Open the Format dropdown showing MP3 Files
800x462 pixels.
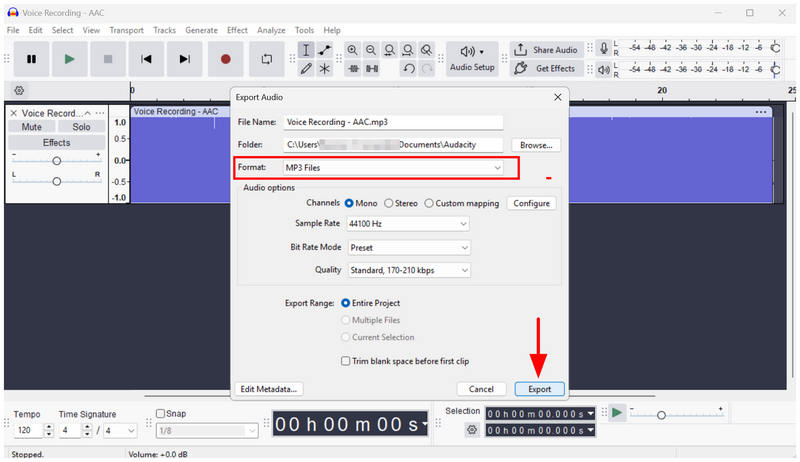[393, 168]
